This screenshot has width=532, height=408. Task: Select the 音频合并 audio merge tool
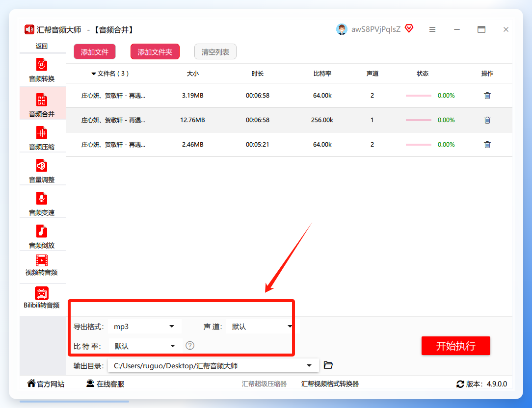42,103
